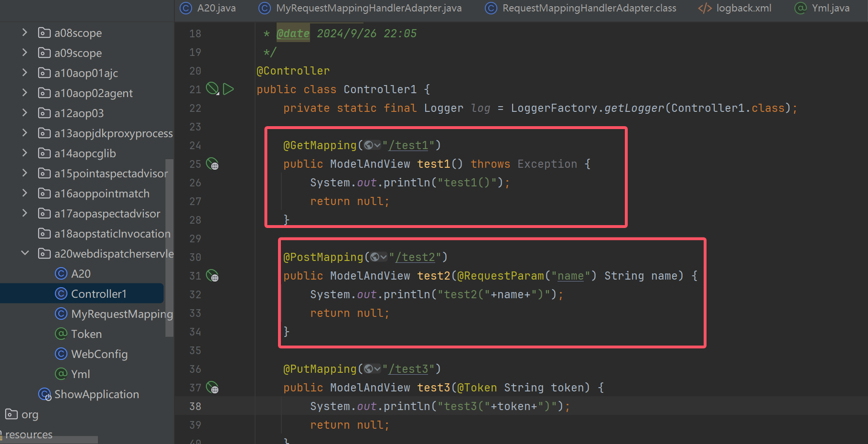
Task: Open the URL globe dropdown for /test3
Action: click(x=372, y=369)
